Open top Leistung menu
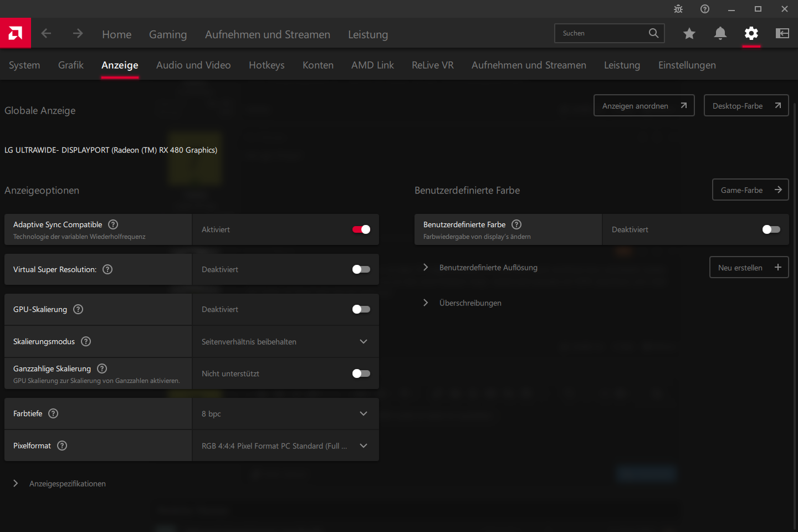Viewport: 798px width, 532px height. pos(368,34)
